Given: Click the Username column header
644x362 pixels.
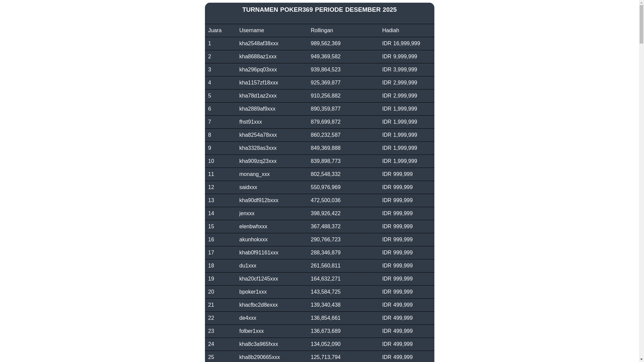Looking at the screenshot, I should [x=251, y=31].
